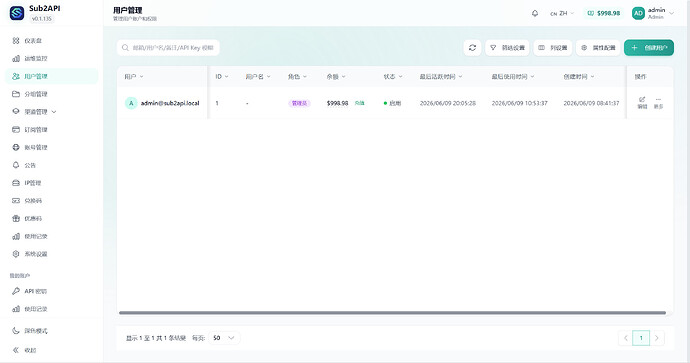Sort by the 最后使用时间 column header
Screen dimensions: 690x363
pos(513,77)
